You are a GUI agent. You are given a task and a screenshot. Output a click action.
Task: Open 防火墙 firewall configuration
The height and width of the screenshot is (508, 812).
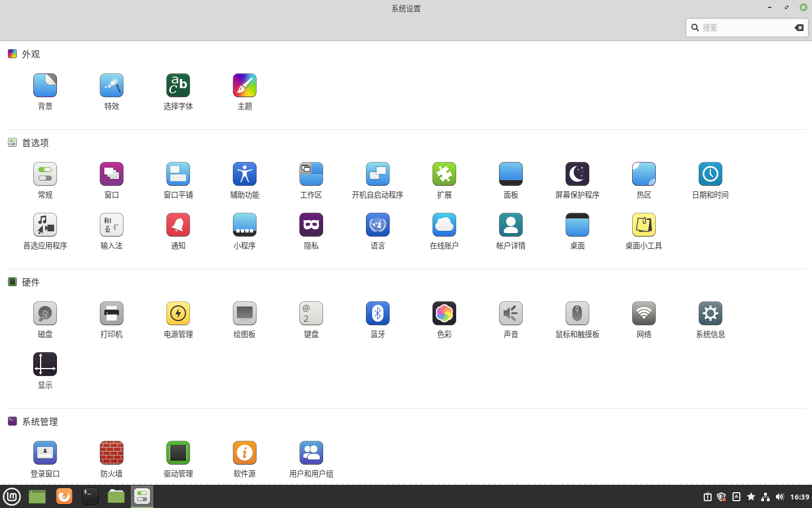point(112,459)
